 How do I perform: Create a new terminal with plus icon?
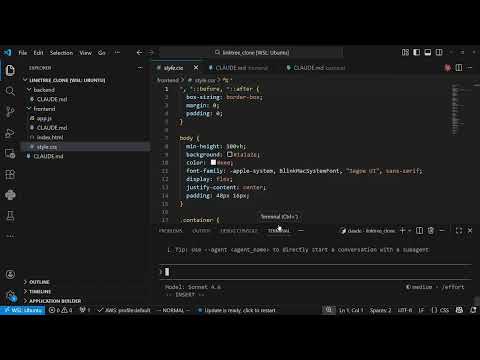click(402, 230)
